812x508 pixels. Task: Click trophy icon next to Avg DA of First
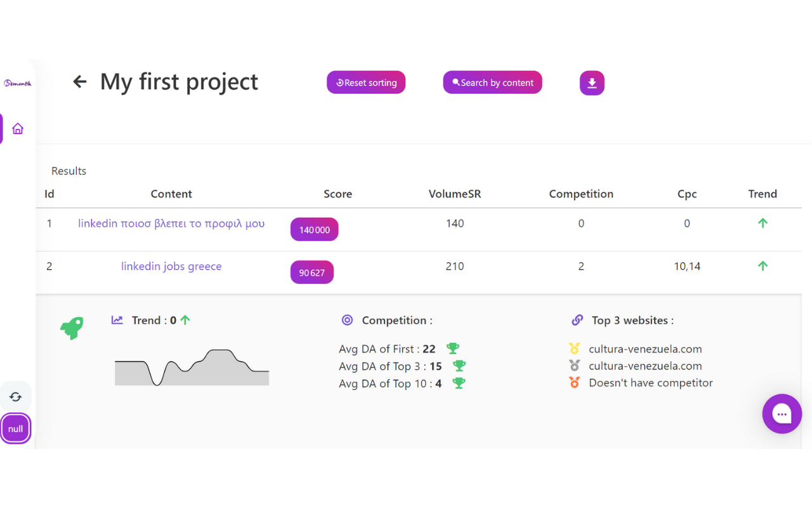452,349
